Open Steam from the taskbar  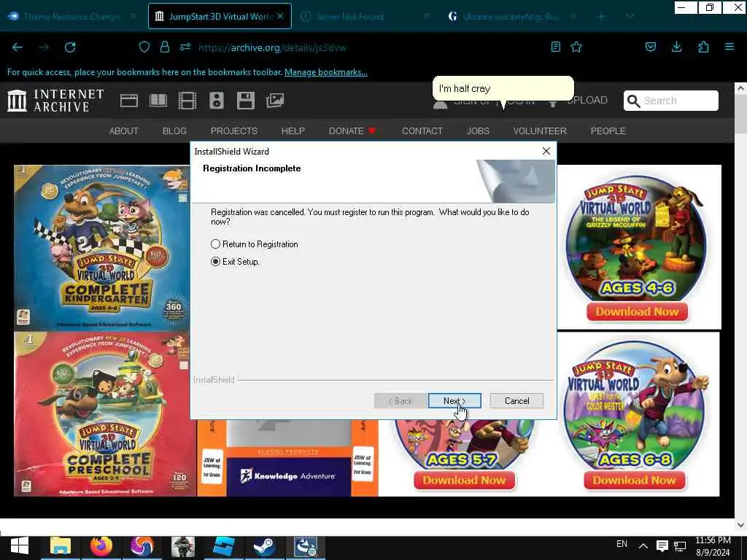pyautogui.click(x=264, y=546)
